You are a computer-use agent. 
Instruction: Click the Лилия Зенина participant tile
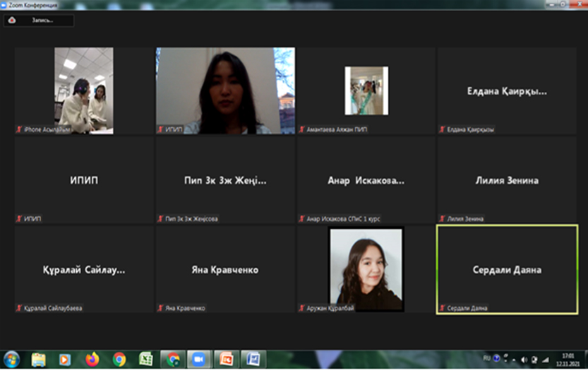(507, 180)
